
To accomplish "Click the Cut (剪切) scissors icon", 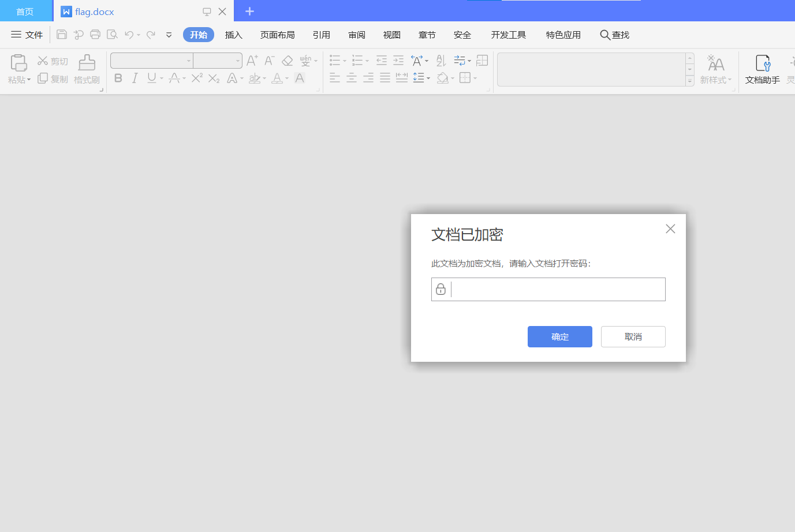I will click(43, 61).
